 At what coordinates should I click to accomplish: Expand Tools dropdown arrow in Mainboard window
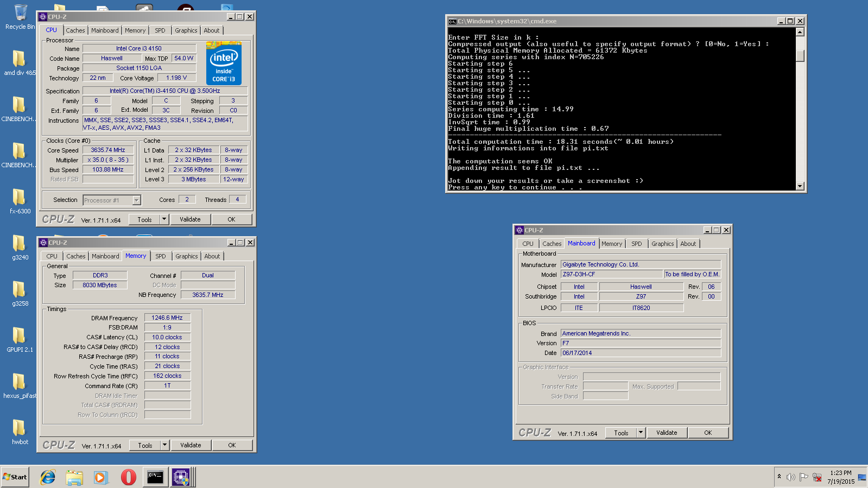pos(641,433)
